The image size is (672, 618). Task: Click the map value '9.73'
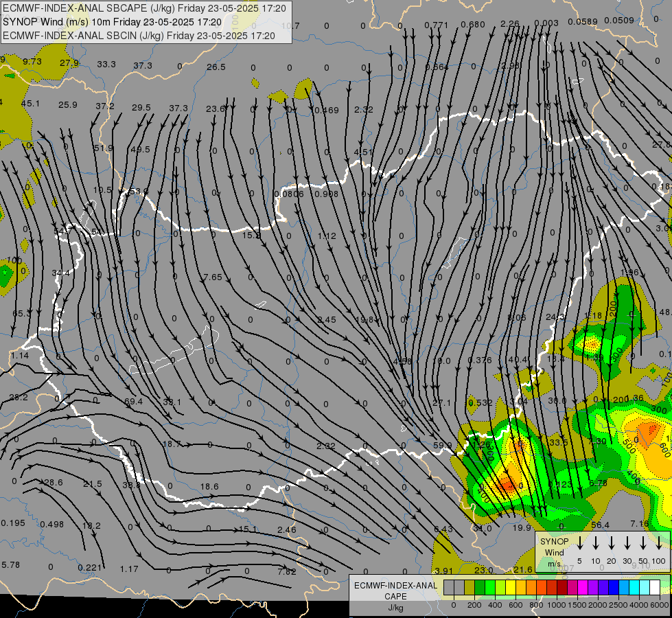tap(32, 62)
